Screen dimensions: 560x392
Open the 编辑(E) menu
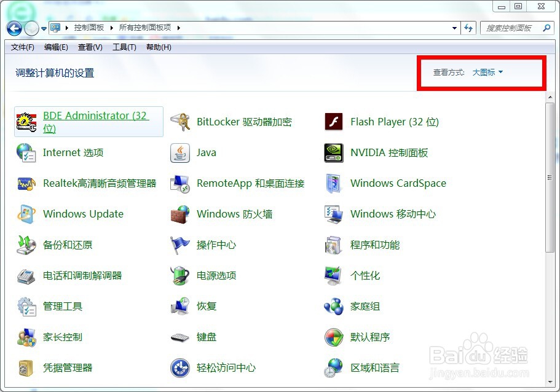tap(56, 47)
